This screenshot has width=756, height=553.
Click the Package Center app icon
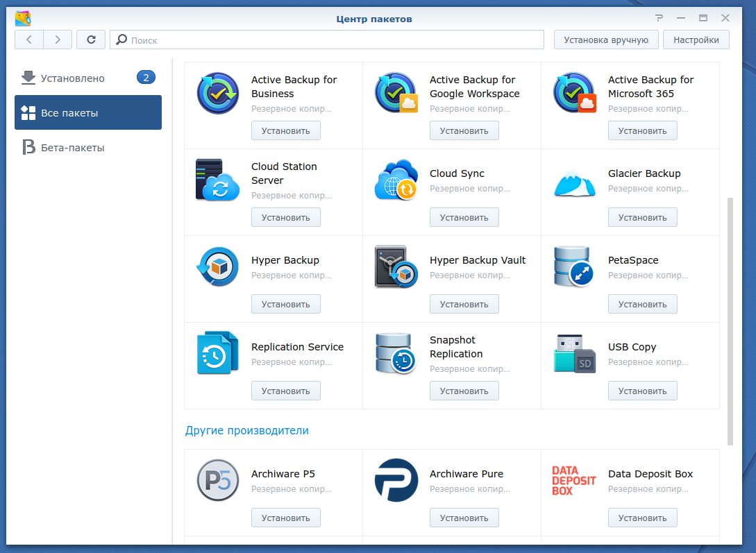(x=23, y=18)
